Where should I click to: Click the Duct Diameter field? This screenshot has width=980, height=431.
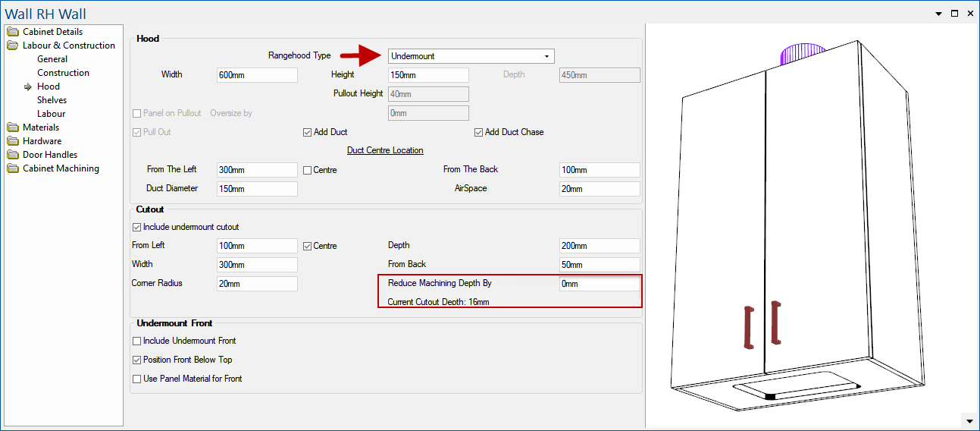[x=257, y=189]
